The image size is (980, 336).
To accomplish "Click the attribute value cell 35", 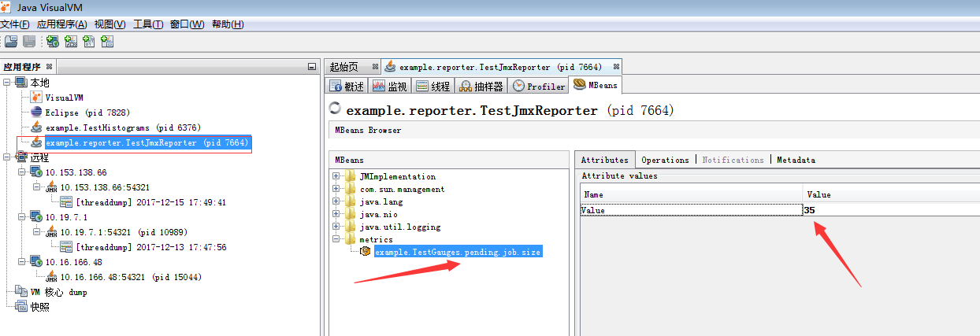I will (890, 210).
